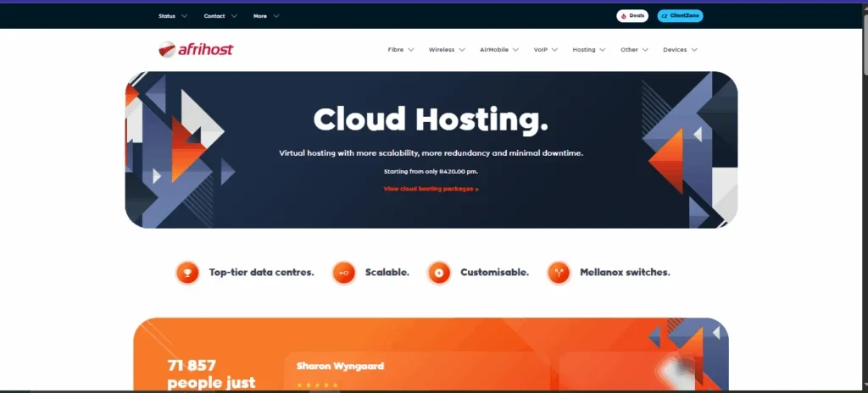The image size is (868, 393).
Task: Expand the Devices menu chevron
Action: click(694, 50)
